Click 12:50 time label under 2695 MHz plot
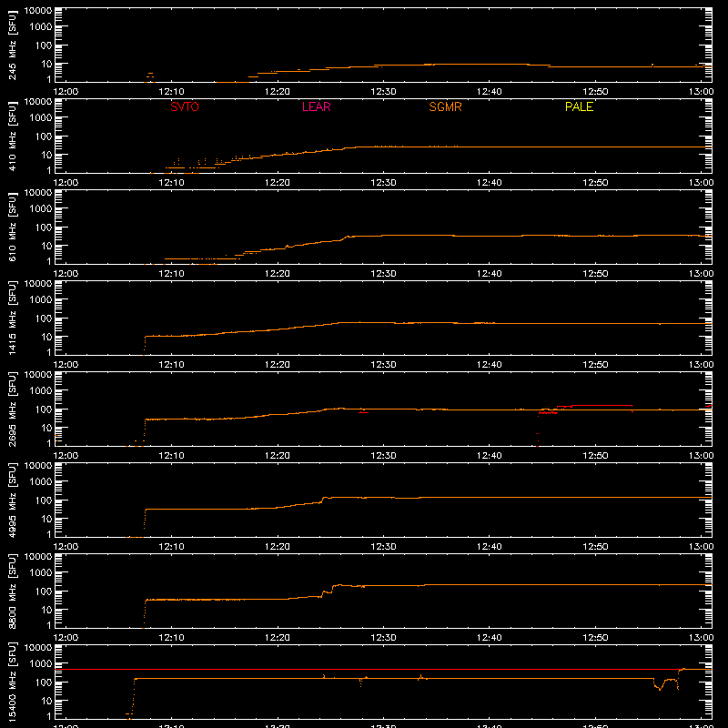The height and width of the screenshot is (728, 728). pos(595,456)
